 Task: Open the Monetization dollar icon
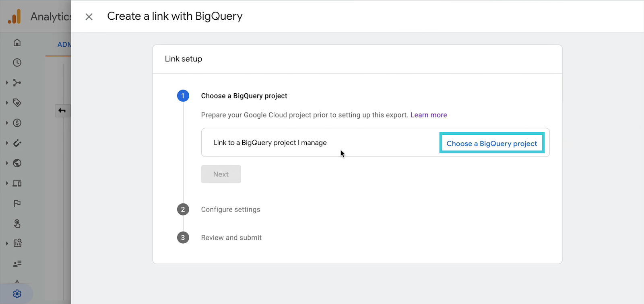pos(17,123)
